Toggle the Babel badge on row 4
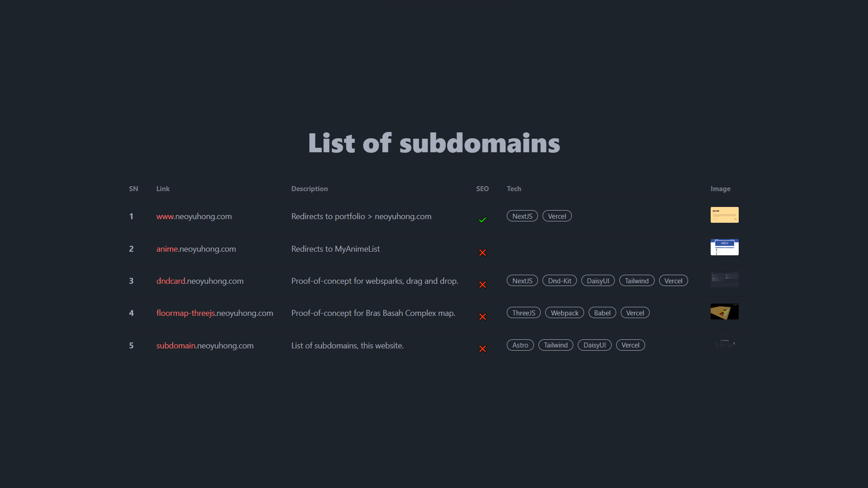 (x=602, y=312)
